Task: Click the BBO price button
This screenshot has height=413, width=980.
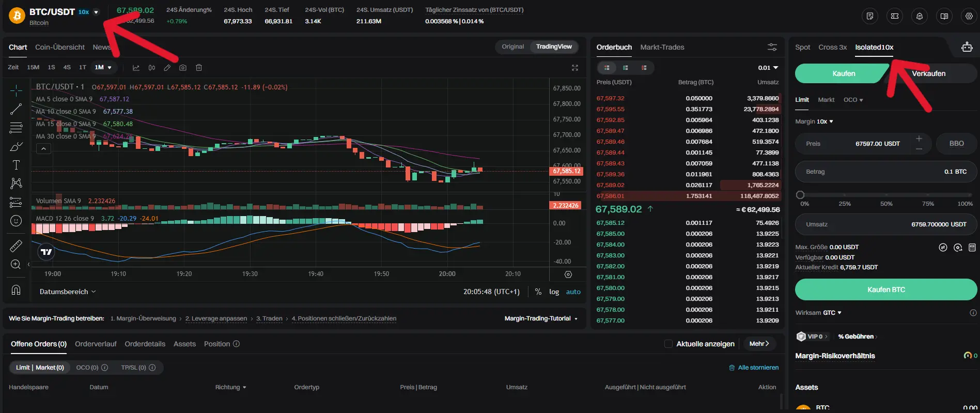Action: pyautogui.click(x=956, y=144)
